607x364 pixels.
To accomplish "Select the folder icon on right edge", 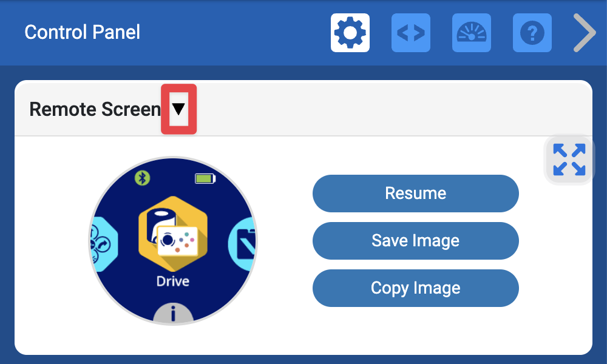I will pyautogui.click(x=243, y=244).
